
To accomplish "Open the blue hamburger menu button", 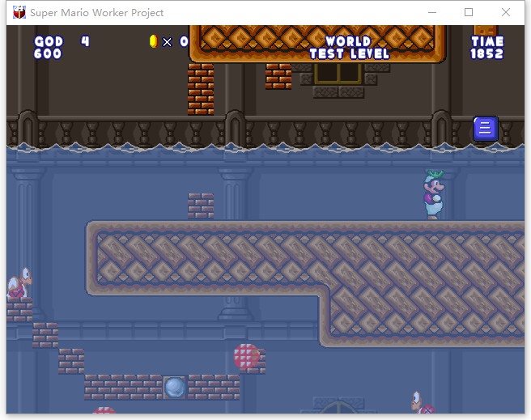I will coord(486,129).
